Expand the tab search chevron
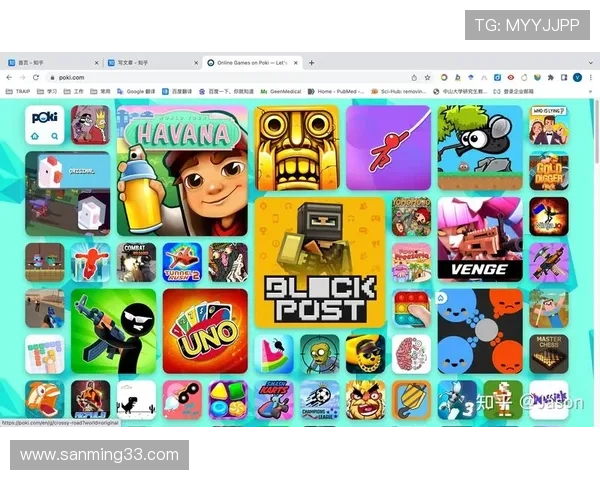 point(591,63)
